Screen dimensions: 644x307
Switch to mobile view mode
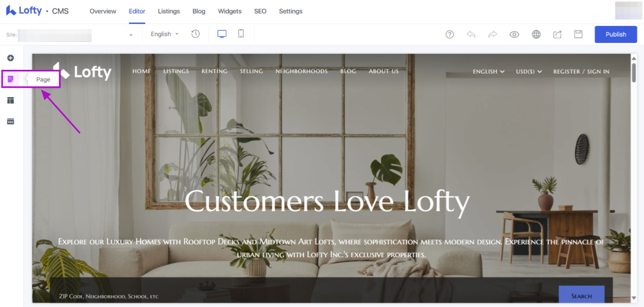pyautogui.click(x=241, y=34)
